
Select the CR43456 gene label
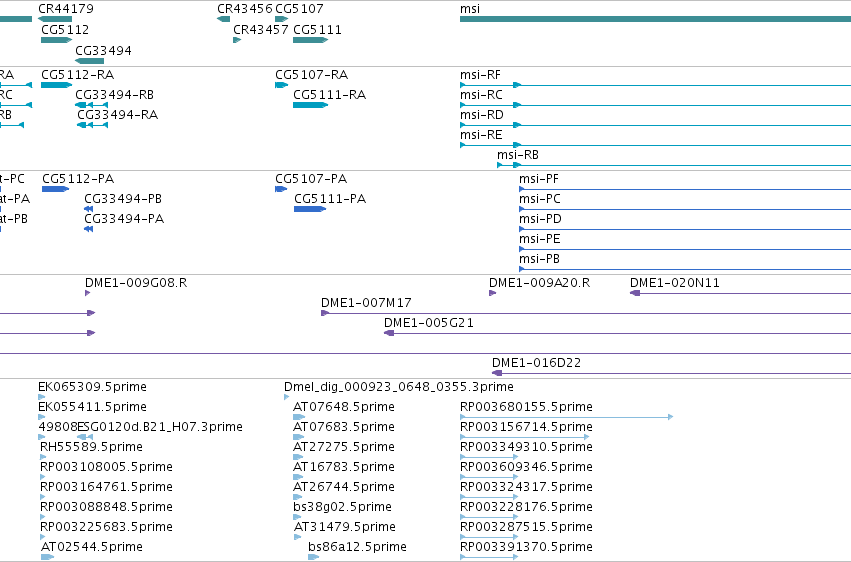pyautogui.click(x=245, y=9)
